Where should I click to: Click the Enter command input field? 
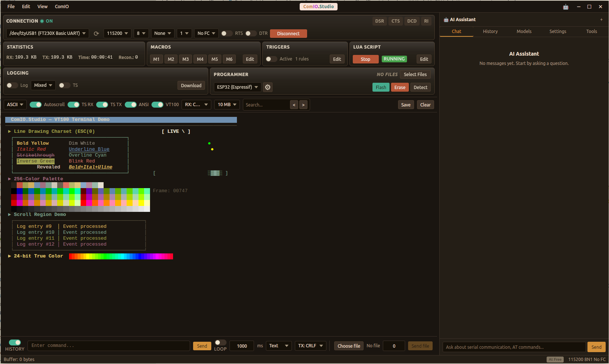click(x=108, y=345)
